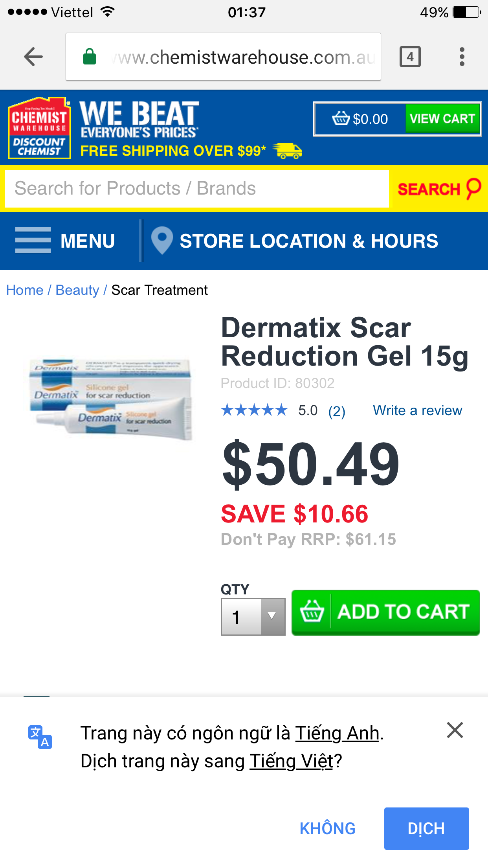The height and width of the screenshot is (868, 488).
Task: Tap the yellow SEARCH button
Action: (439, 189)
